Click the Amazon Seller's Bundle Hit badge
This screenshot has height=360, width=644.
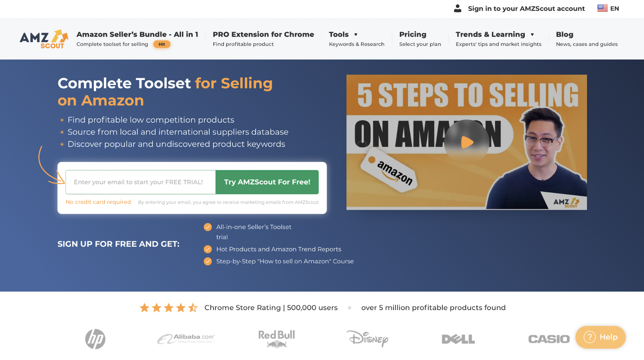coord(161,44)
